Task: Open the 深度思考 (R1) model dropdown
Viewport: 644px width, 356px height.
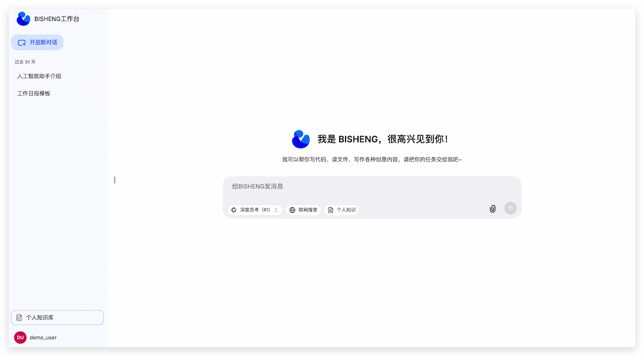Action: (255, 210)
